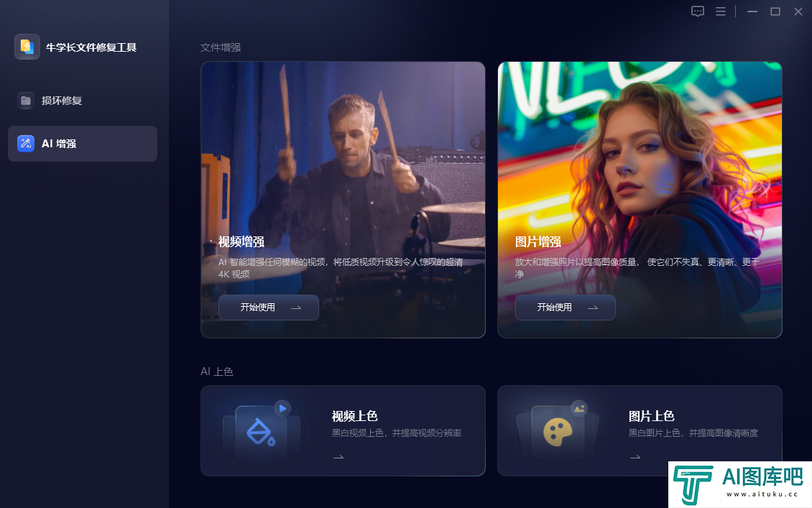Image resolution: width=812 pixels, height=508 pixels.
Task: Open the 图片增强 woman portrait card
Action: tap(640, 200)
